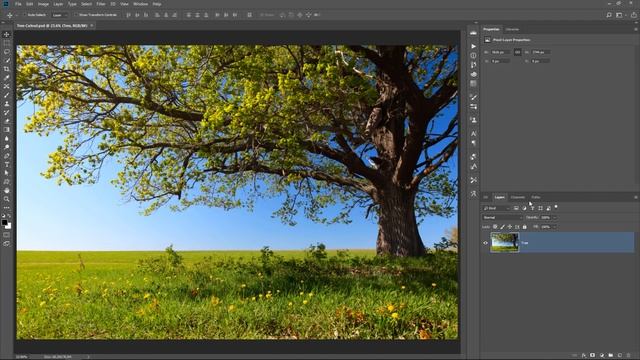Select the Horizontal Type tool
Screen dimensions: 640x360
coord(7,164)
